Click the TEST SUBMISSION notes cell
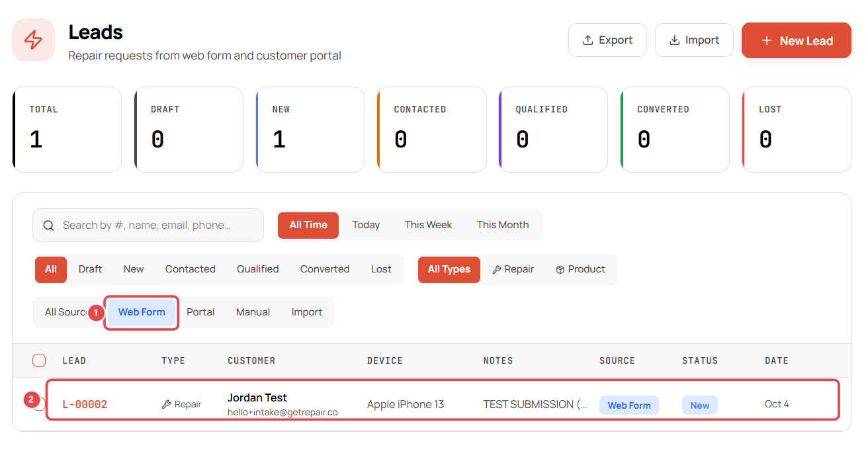 coord(535,404)
